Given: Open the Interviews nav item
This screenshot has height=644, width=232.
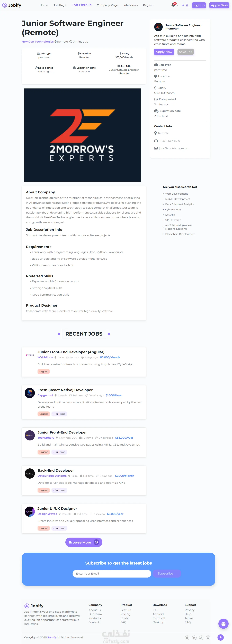Looking at the screenshot, I should click(130, 5).
